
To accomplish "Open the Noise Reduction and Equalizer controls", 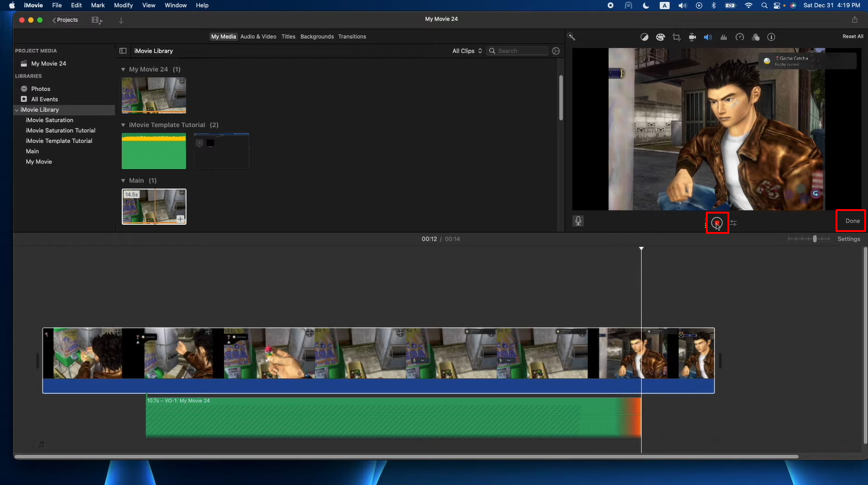I will [x=724, y=37].
